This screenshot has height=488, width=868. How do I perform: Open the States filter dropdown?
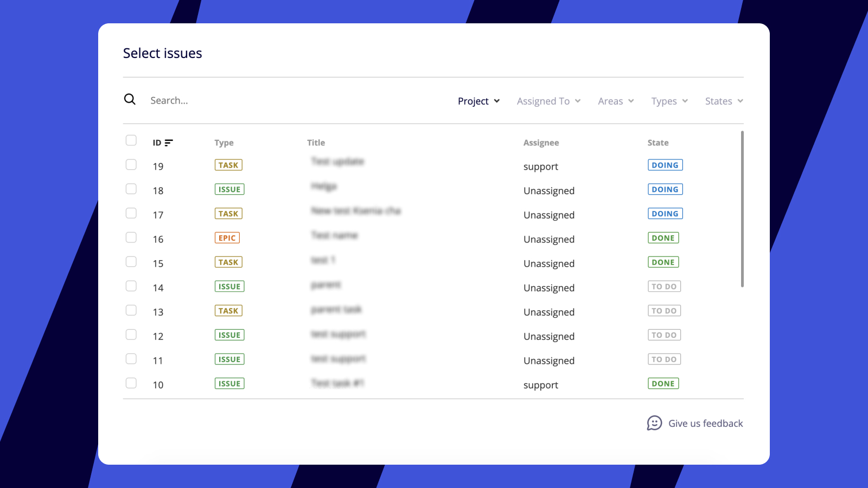point(723,101)
